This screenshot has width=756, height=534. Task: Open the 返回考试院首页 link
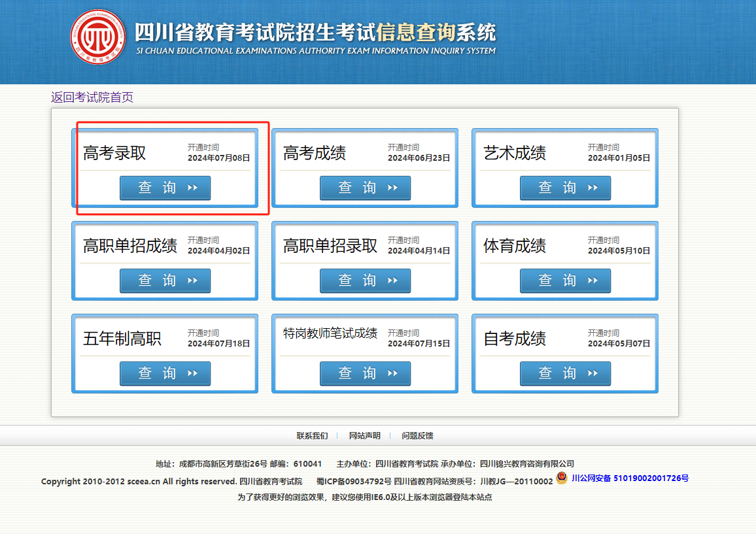(x=92, y=97)
